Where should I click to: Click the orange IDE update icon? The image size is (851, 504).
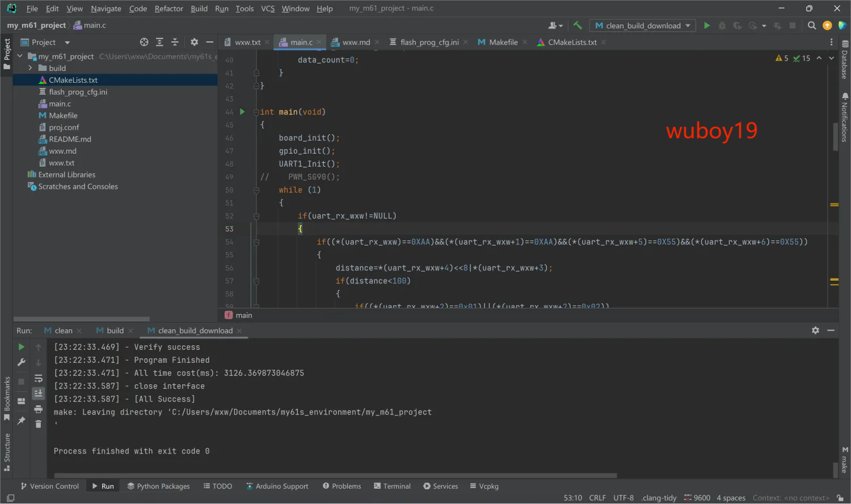827,26
